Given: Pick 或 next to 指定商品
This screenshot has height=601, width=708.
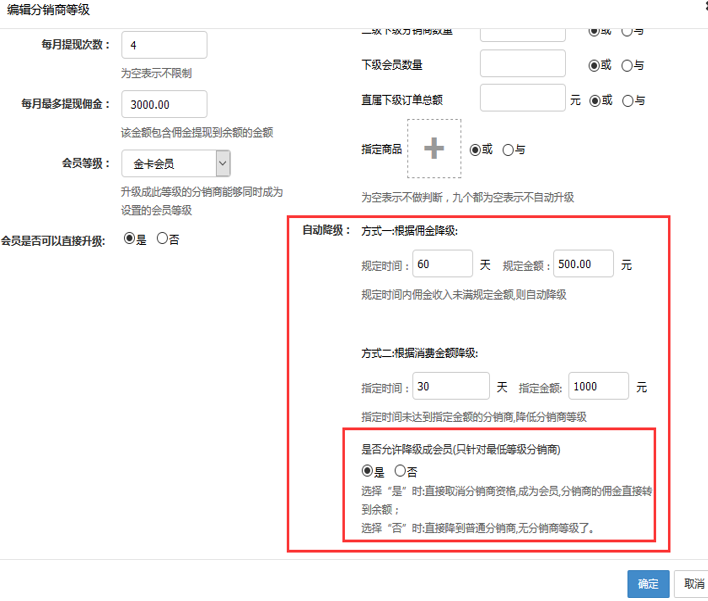Looking at the screenshot, I should pos(475,149).
